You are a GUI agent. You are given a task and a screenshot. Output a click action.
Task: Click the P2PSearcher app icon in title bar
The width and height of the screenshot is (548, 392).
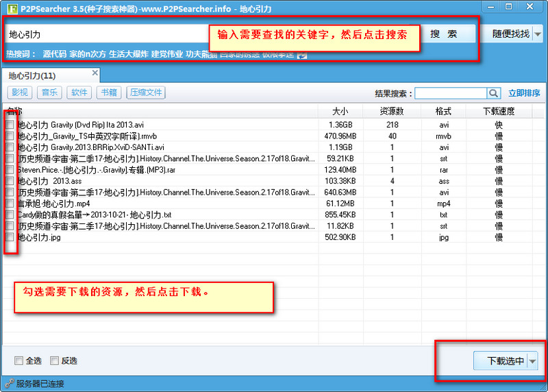click(12, 8)
